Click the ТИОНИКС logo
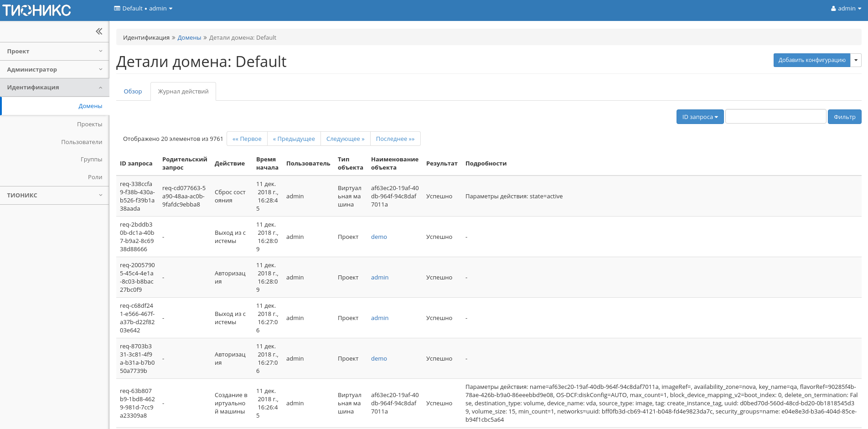 36,10
